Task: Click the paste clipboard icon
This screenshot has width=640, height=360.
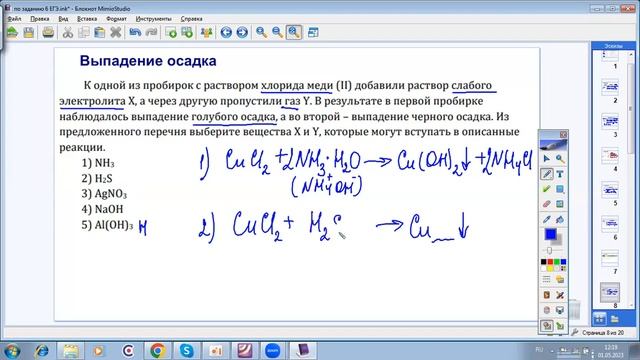Action: point(100,32)
